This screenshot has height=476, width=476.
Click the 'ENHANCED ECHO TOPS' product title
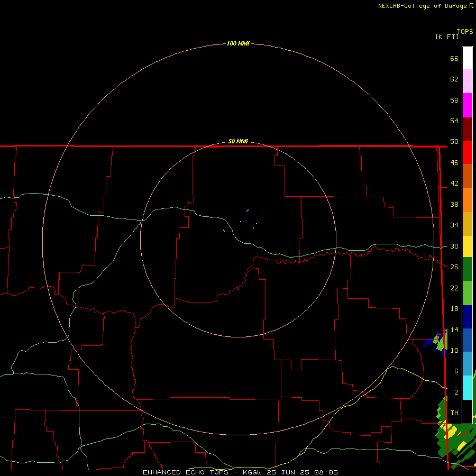pyautogui.click(x=186, y=472)
